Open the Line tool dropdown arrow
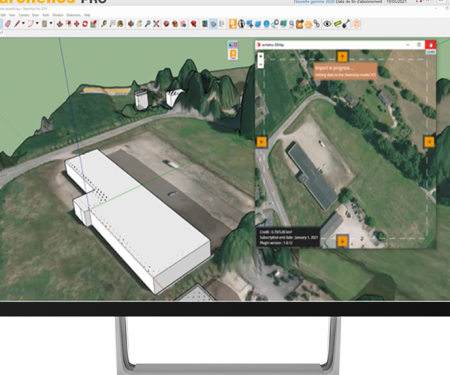The height and width of the screenshot is (375, 450). [23, 24]
